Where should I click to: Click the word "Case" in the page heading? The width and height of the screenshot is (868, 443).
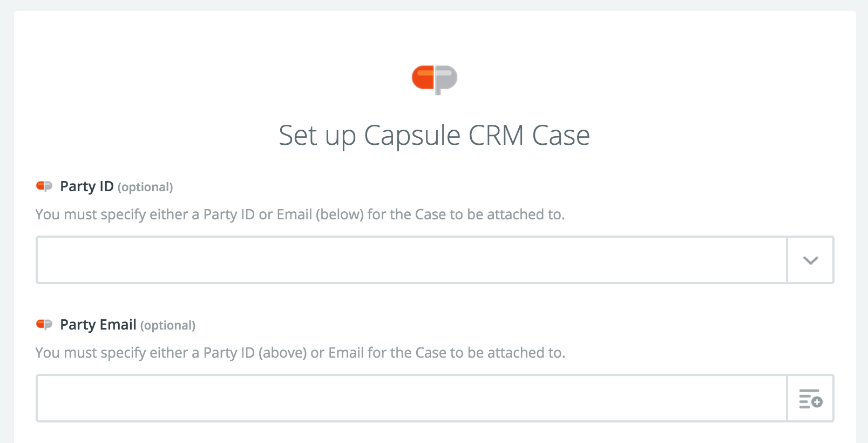click(561, 135)
